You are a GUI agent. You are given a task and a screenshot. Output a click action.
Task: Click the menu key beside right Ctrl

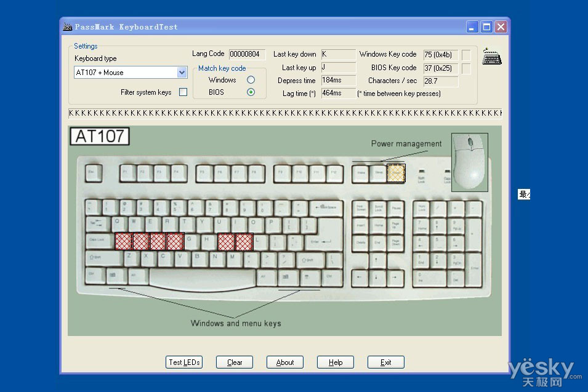[x=310, y=278]
